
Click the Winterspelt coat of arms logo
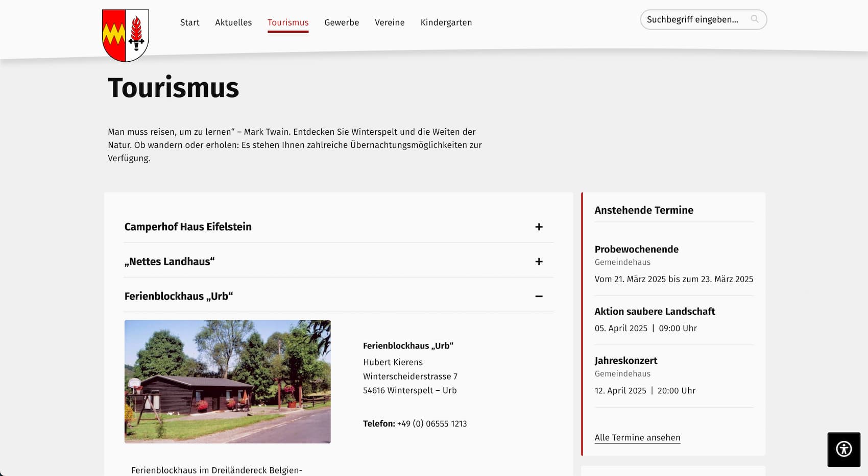[126, 36]
